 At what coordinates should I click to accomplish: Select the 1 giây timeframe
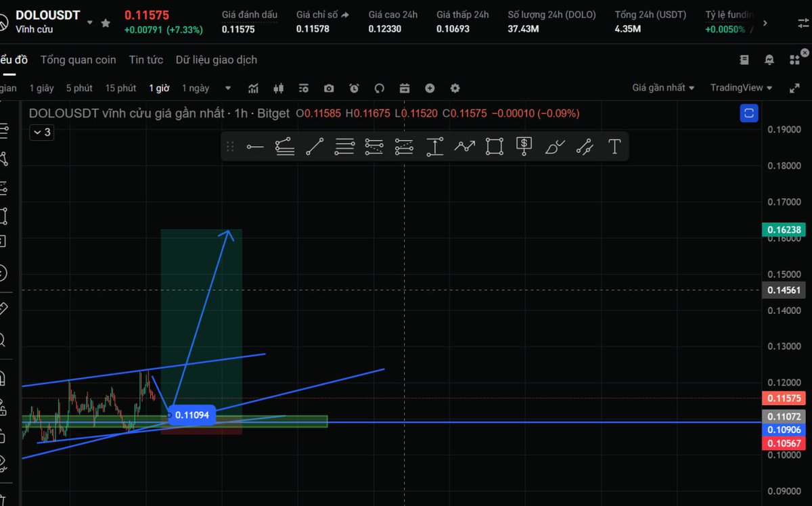41,88
